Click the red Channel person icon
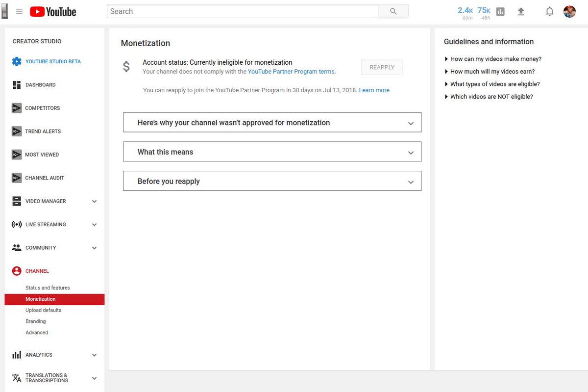 17,271
